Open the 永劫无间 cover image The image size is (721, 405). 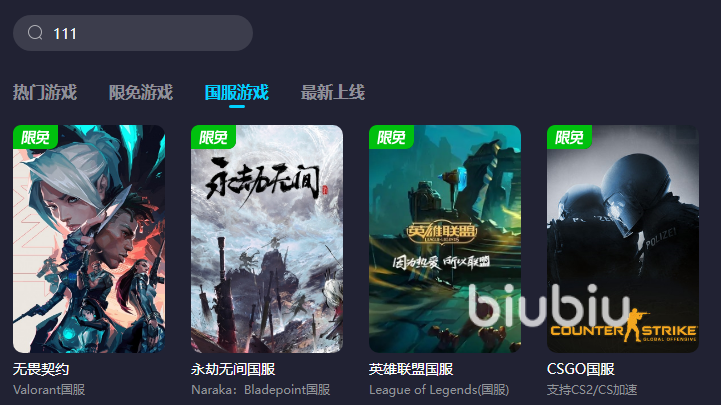(267, 239)
